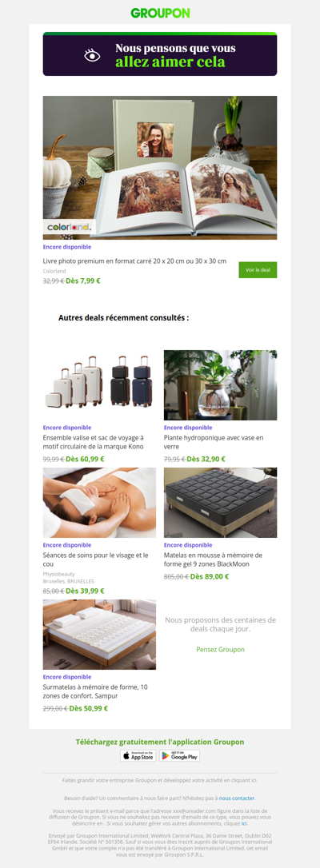Open the hydroponic plant vase image
320x868 pixels.
pos(220,385)
